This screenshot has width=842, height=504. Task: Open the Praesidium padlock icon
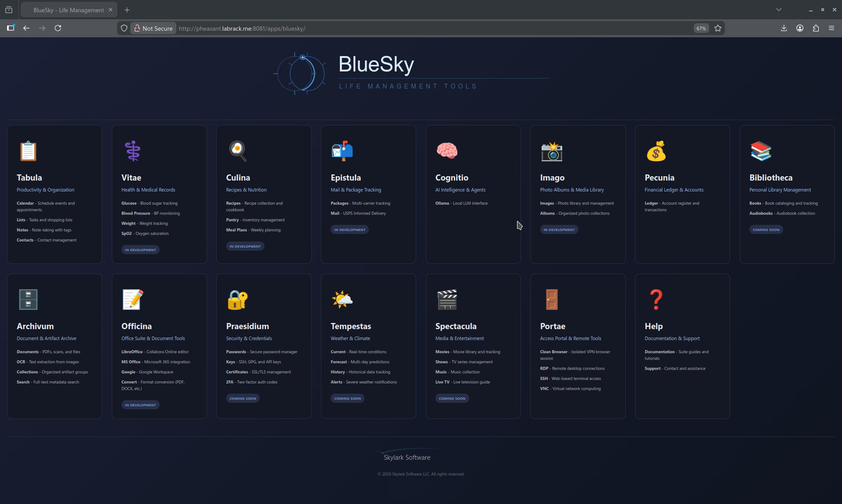[237, 299]
